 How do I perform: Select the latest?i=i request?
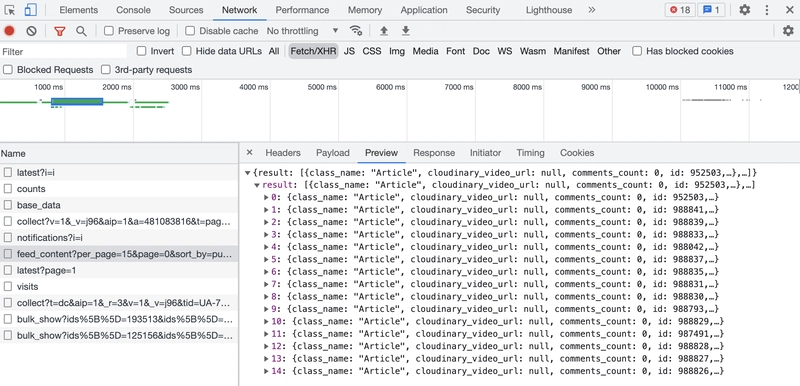[x=119, y=172]
